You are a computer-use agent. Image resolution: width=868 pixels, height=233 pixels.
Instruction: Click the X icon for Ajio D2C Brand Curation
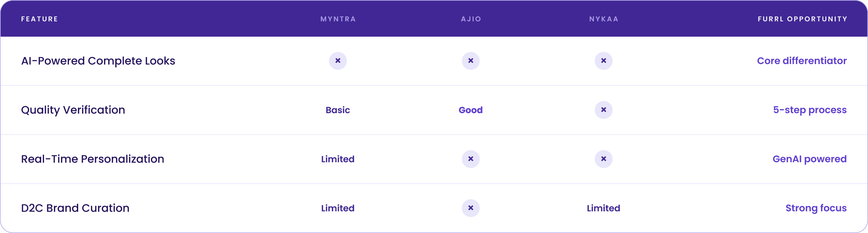[x=470, y=208]
